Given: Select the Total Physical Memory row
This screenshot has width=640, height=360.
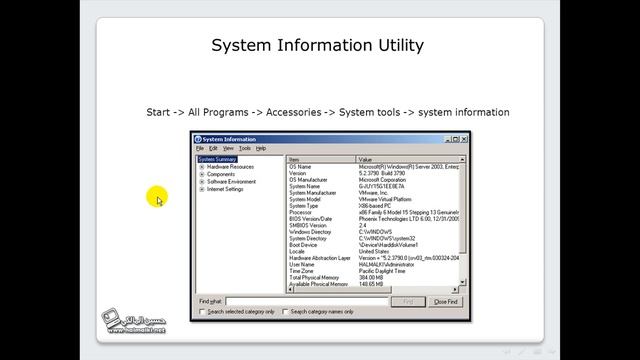Looking at the screenshot, I should [x=373, y=278].
